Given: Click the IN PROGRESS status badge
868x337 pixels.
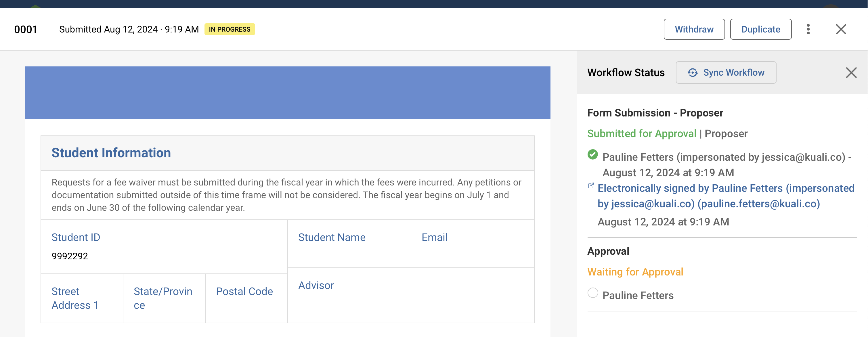Looking at the screenshot, I should (230, 29).
